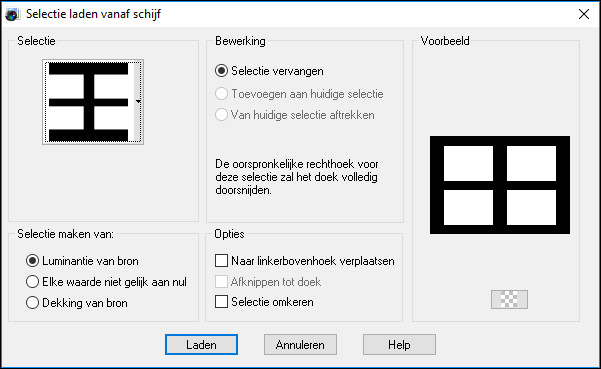This screenshot has width=601, height=369.
Task: Open the selection thumbnail dropdown arrow
Action: coord(138,102)
